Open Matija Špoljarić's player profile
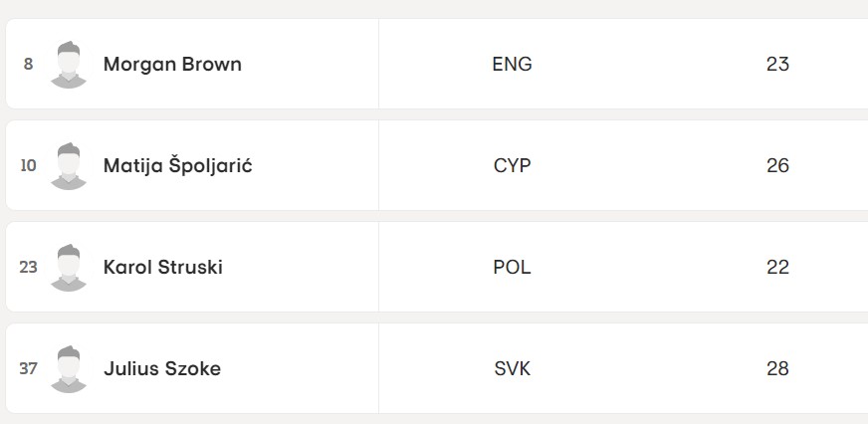The height and width of the screenshot is (424, 868). (178, 165)
